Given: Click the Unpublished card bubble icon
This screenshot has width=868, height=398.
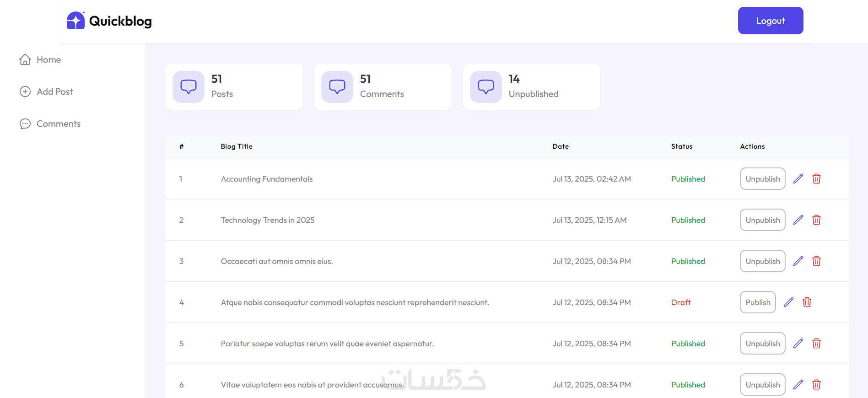Looking at the screenshot, I should [x=486, y=87].
